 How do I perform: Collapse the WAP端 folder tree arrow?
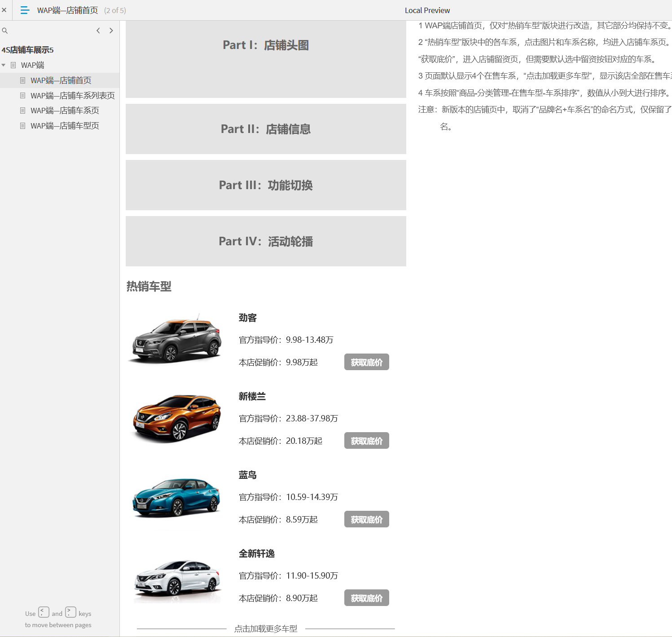tap(4, 65)
